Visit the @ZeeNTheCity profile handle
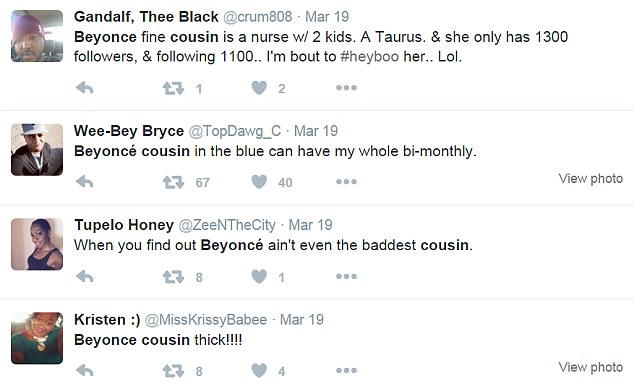634x389 pixels. coord(227,225)
